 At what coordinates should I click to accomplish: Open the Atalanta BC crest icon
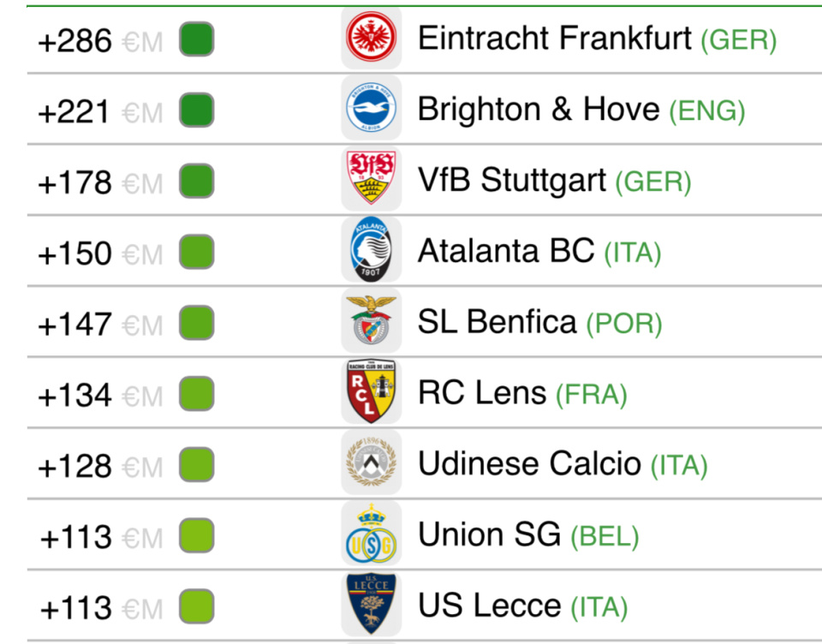[371, 252]
